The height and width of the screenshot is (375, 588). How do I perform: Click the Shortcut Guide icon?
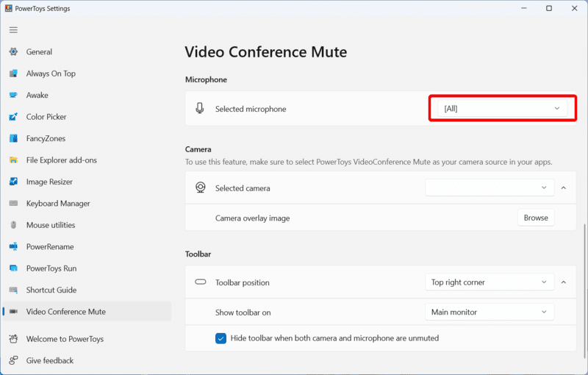pyautogui.click(x=13, y=290)
